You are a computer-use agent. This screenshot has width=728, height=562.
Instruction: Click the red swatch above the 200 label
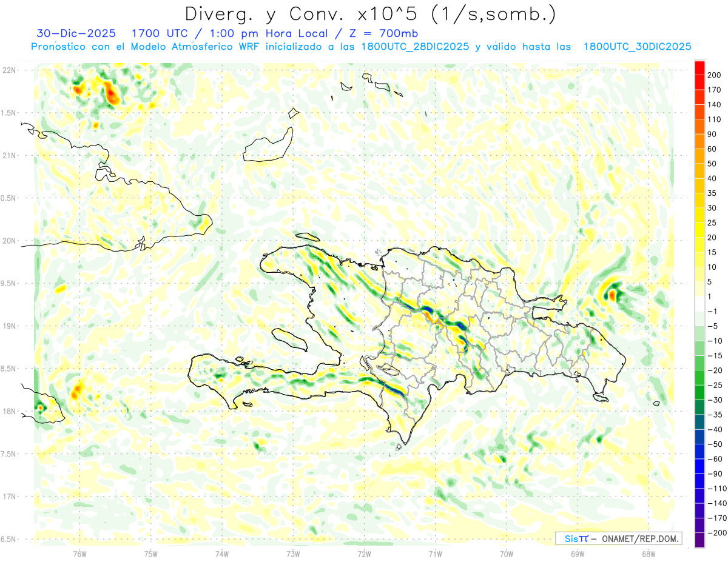click(699, 68)
